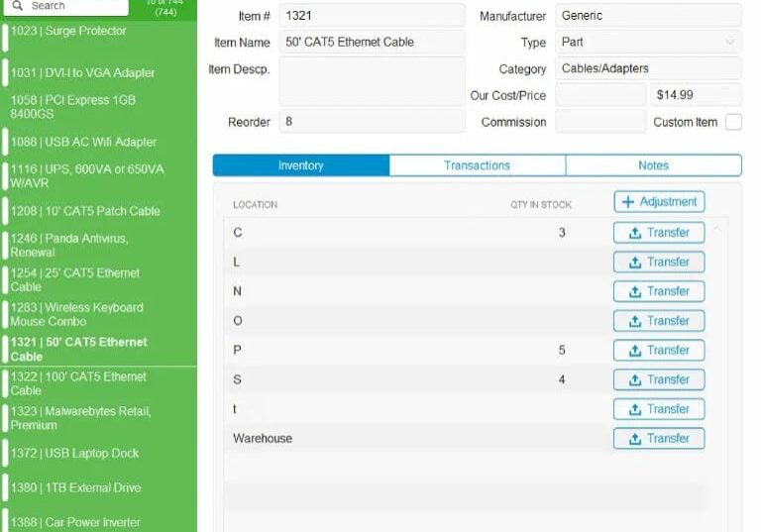Image resolution: width=761 pixels, height=532 pixels.
Task: Select item 1031 DVI-I to VGA Adapter
Action: (98, 72)
